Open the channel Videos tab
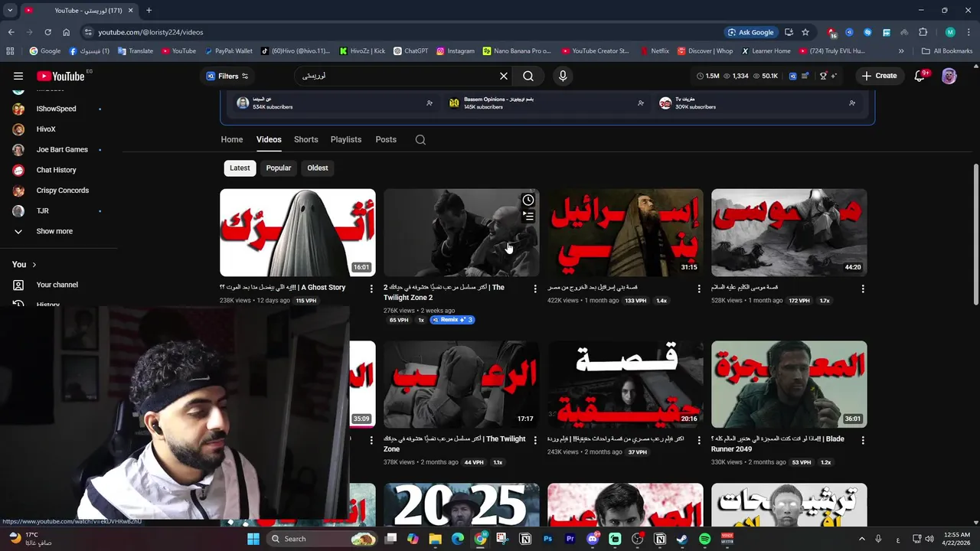 tap(269, 139)
